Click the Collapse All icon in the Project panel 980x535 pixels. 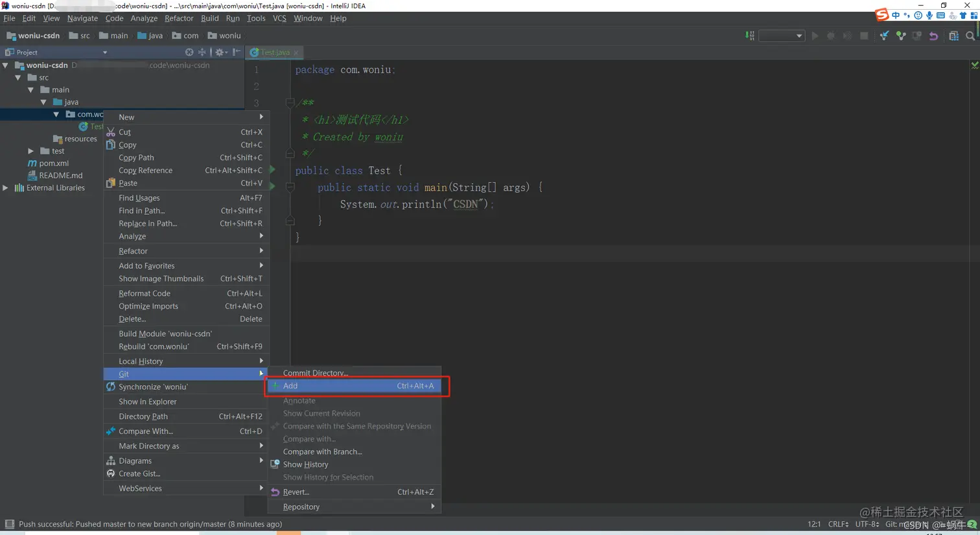202,52
